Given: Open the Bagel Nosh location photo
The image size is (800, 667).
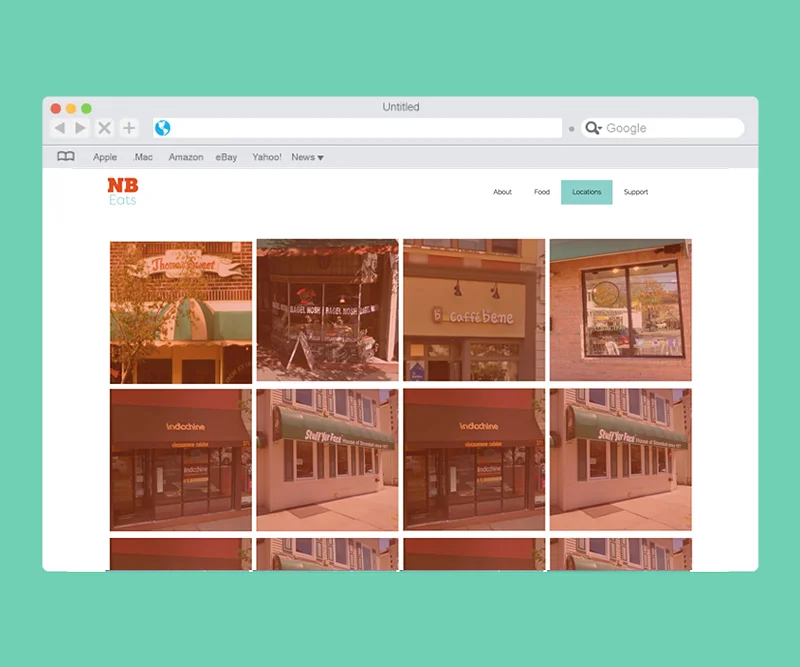Looking at the screenshot, I should tap(328, 310).
